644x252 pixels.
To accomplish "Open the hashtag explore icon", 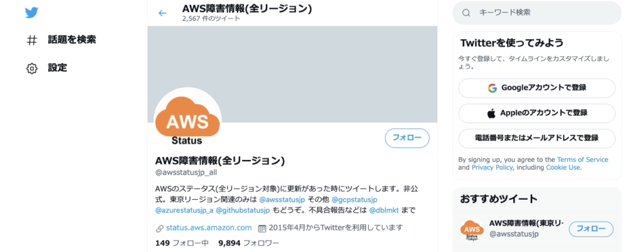I will pyautogui.click(x=31, y=40).
